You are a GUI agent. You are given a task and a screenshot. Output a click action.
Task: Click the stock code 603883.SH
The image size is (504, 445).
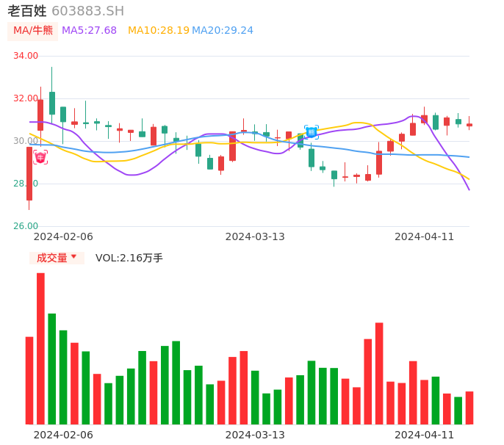point(87,11)
